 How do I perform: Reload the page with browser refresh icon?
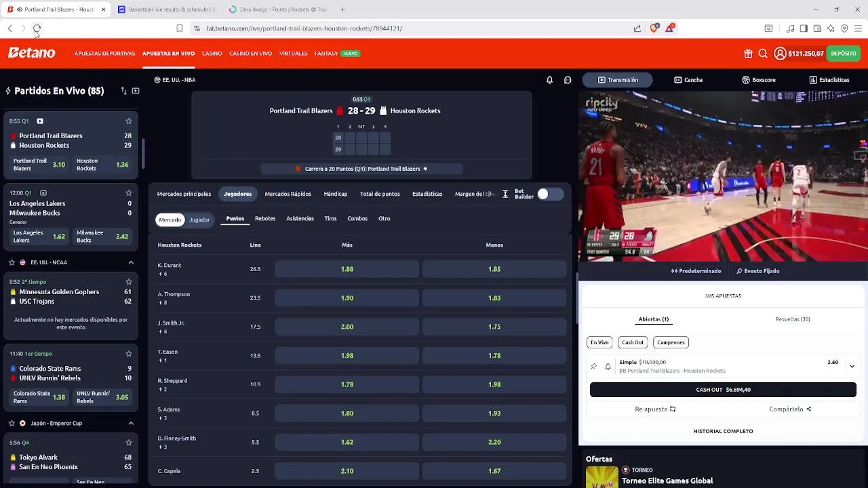coord(37,28)
